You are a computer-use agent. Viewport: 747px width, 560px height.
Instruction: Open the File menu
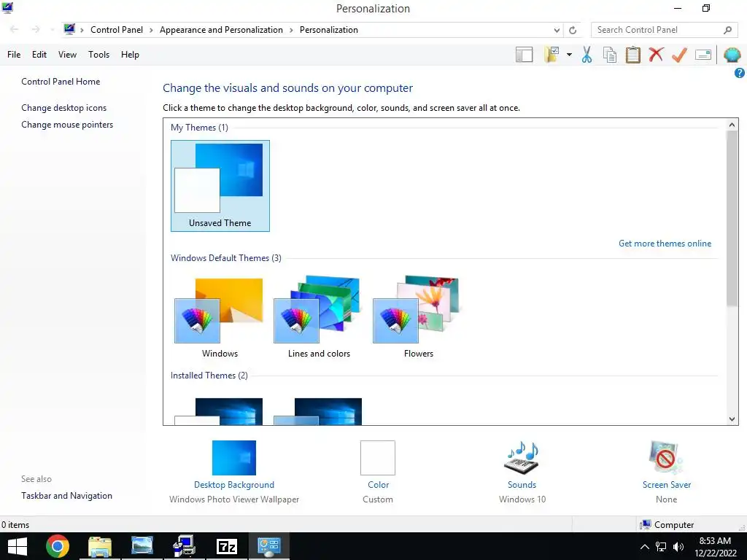pos(14,55)
